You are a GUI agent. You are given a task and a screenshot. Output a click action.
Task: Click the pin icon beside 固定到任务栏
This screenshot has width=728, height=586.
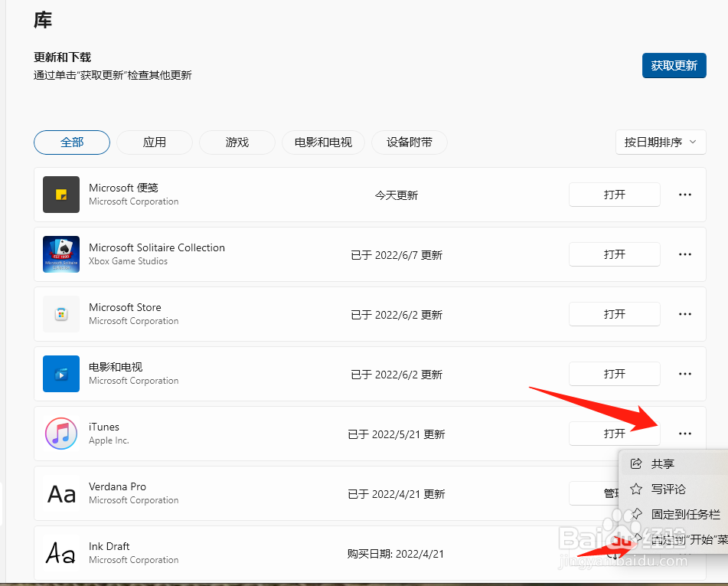click(637, 513)
